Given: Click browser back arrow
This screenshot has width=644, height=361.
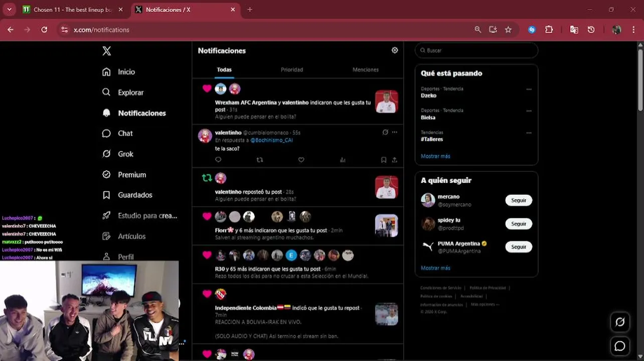Looking at the screenshot, I should click(10, 30).
